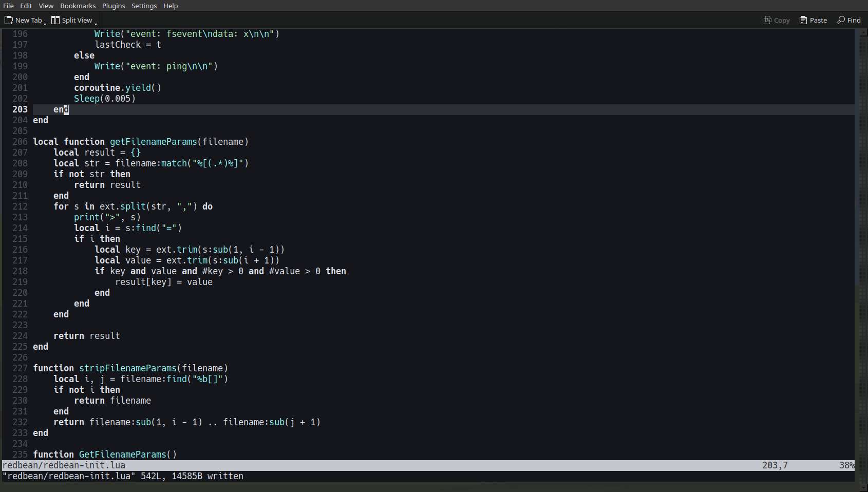Click 'local result = {}' on line 207
Viewport: 868px width, 492px height.
(97, 153)
